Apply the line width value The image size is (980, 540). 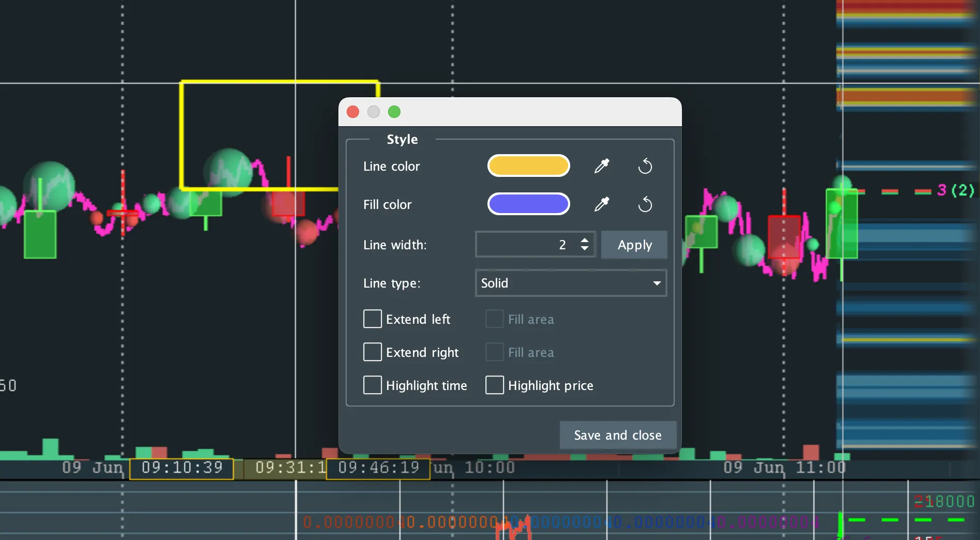click(x=634, y=245)
